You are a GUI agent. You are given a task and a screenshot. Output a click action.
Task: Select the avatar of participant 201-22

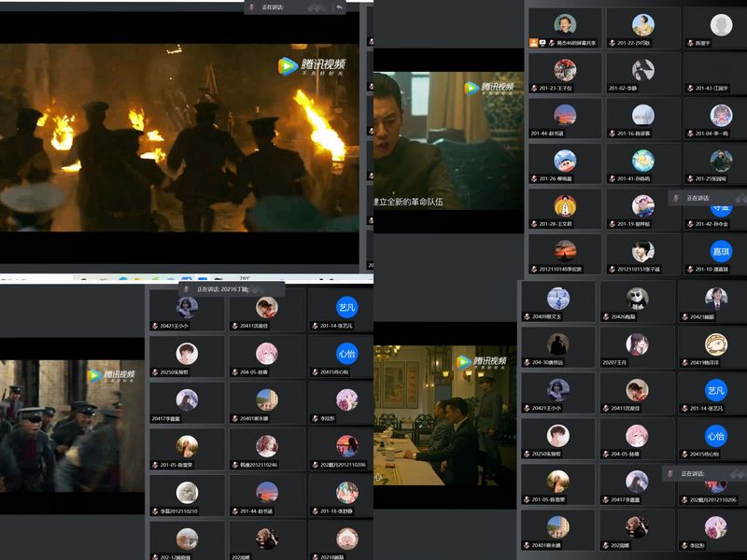tap(642, 25)
